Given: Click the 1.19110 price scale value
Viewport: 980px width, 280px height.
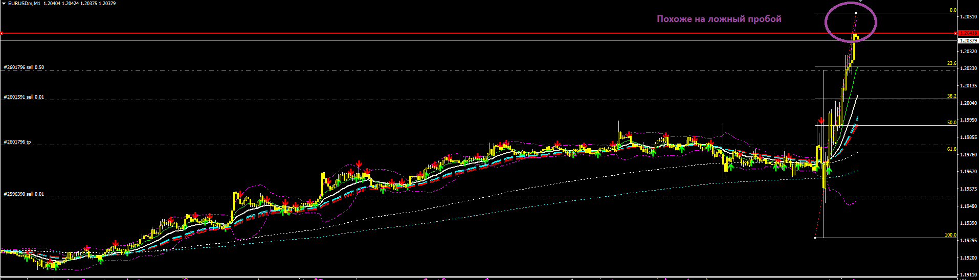Looking at the screenshot, I should coord(969,275).
